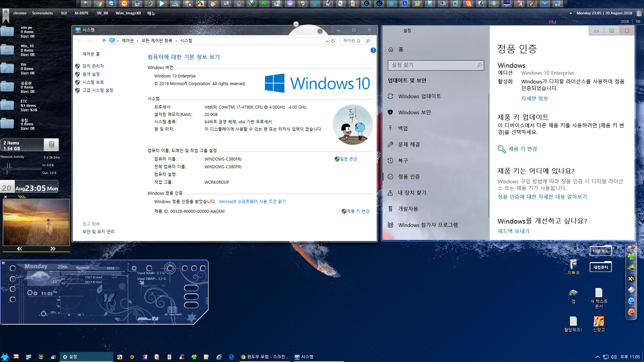Click the green clover taskbar icon
The width and height of the screenshot is (644, 362).
click(x=194, y=357)
